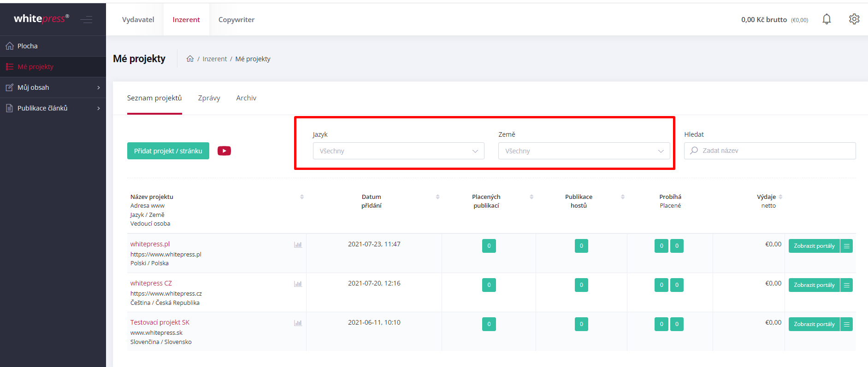The height and width of the screenshot is (367, 868).
Task: Sort by Výdaje netto column arrows
Action: point(780,197)
